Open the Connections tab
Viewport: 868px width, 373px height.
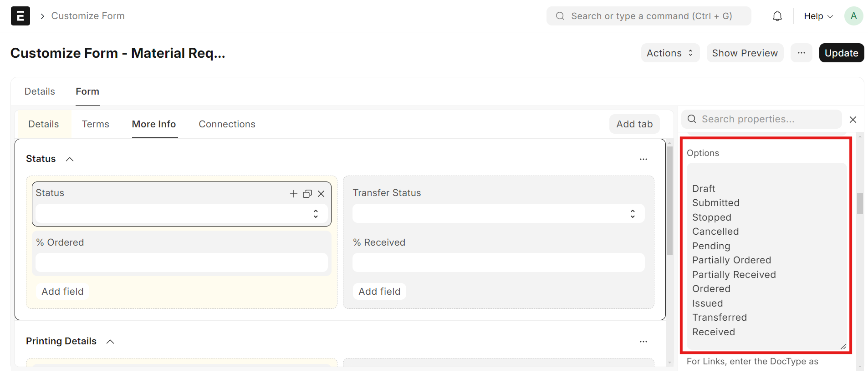[x=226, y=124]
